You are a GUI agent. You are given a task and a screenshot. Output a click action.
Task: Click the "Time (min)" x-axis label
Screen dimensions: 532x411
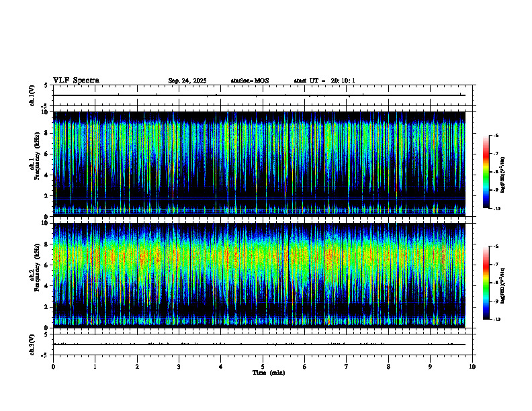pyautogui.click(x=269, y=373)
